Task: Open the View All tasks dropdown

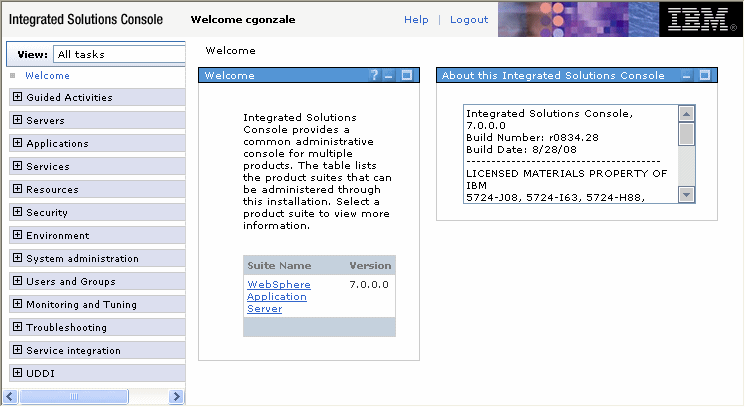Action: click(119, 54)
